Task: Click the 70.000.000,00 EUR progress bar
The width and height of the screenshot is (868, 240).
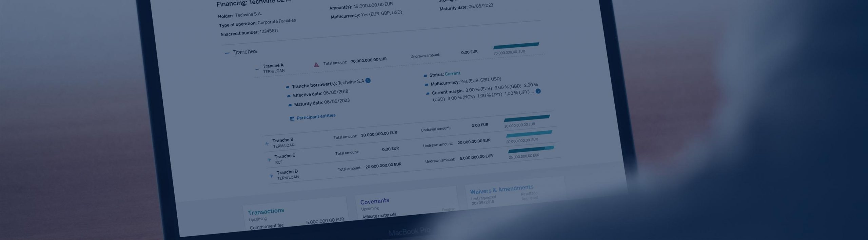Action: 516,46
